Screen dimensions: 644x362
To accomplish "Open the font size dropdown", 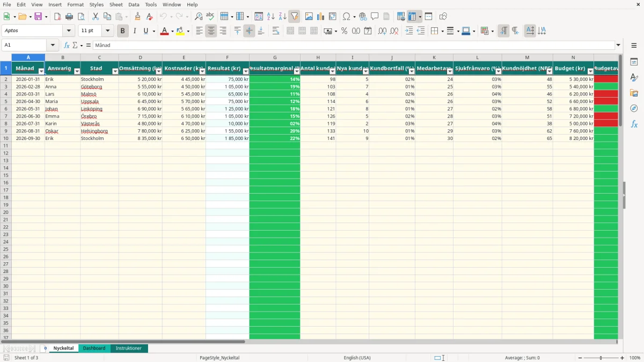I will pyautogui.click(x=108, y=31).
